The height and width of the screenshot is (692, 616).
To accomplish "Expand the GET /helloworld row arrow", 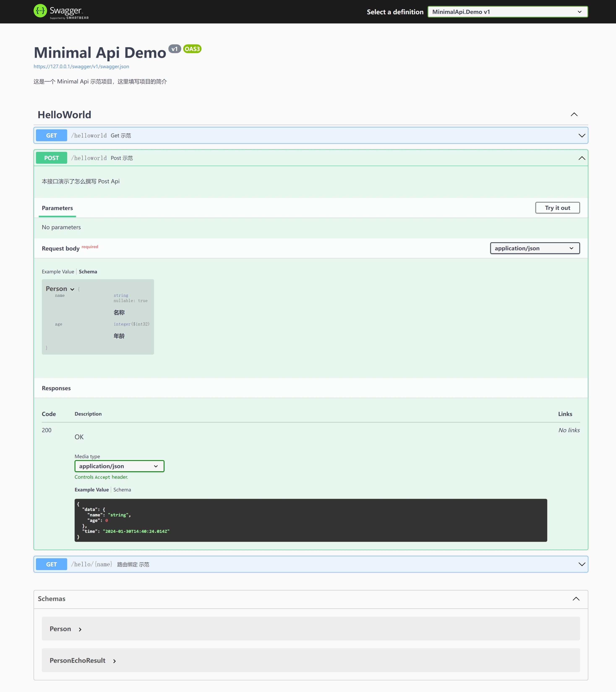I will click(581, 135).
